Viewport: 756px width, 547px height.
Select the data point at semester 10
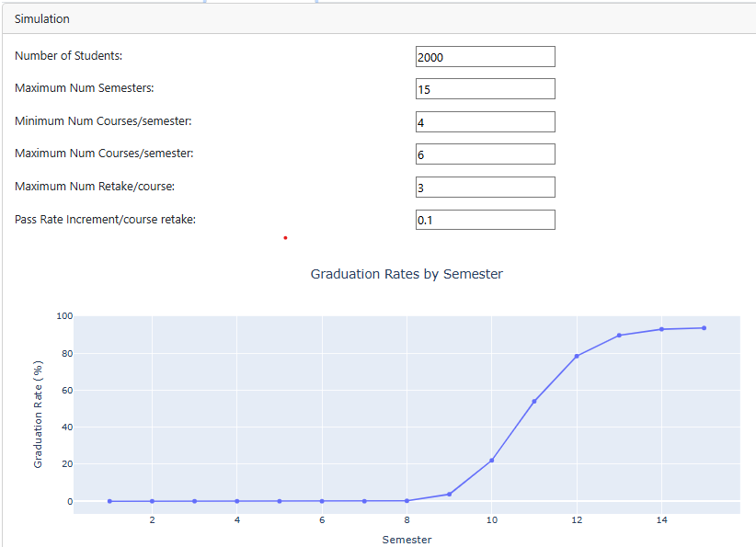pos(491,461)
